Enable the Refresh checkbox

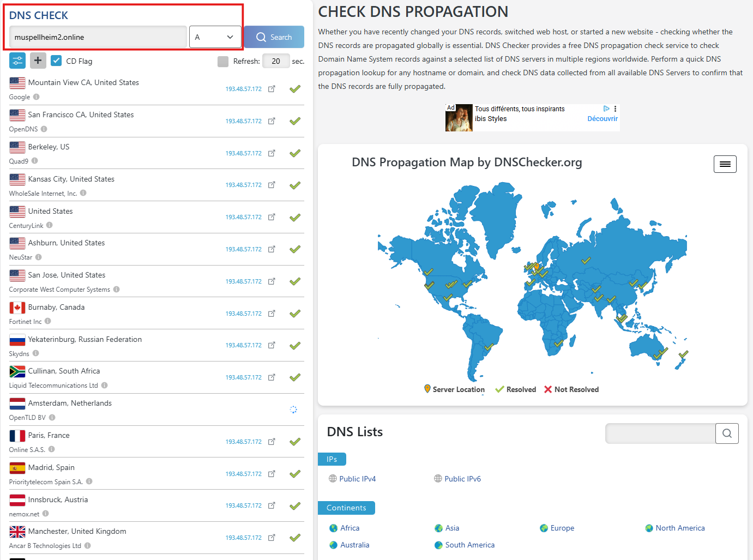[222, 61]
